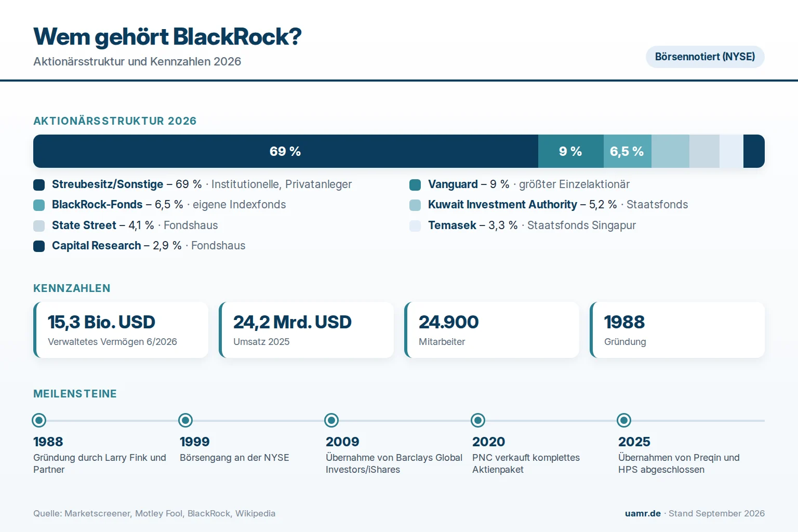Click the 24,2 Mrd. USD value
The image size is (798, 532).
point(292,322)
